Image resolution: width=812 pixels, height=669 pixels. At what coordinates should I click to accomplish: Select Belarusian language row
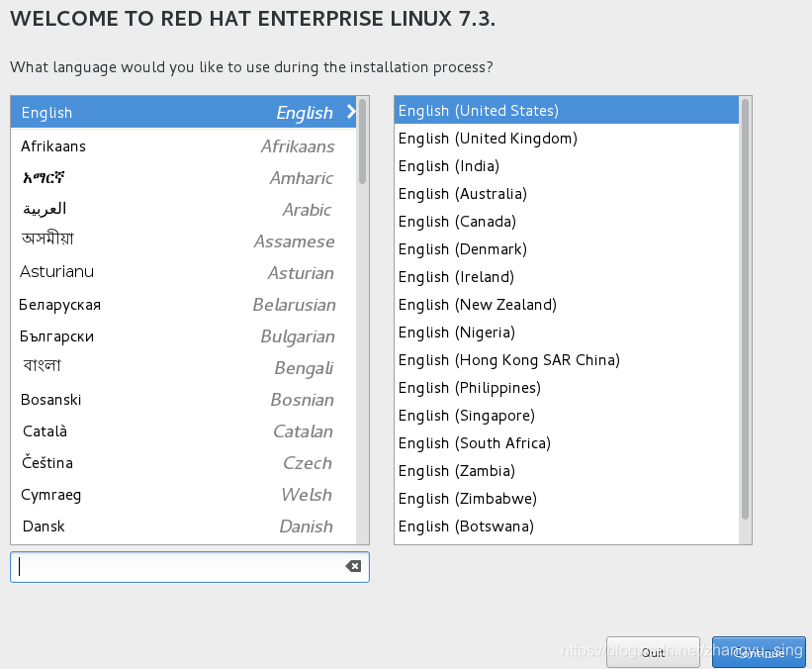pos(183,304)
